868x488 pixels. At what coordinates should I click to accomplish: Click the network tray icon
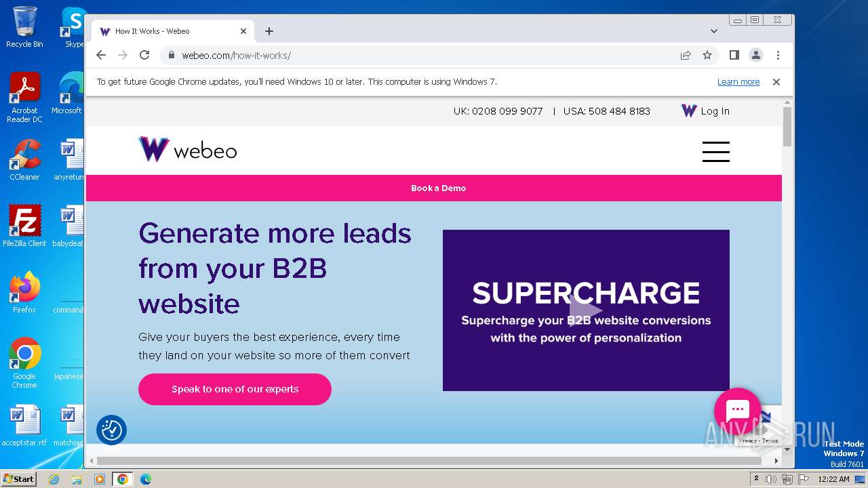click(x=787, y=479)
